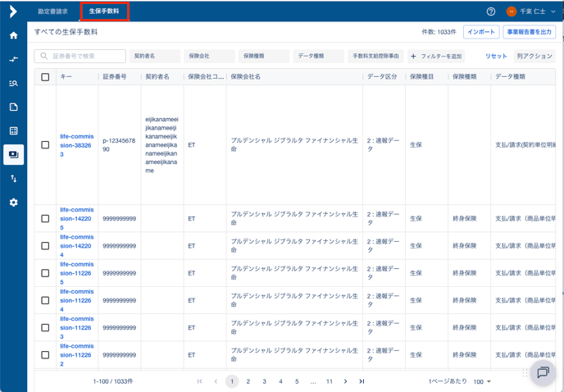Open the 列アクション column actions menu
The height and width of the screenshot is (392, 564).
point(534,57)
